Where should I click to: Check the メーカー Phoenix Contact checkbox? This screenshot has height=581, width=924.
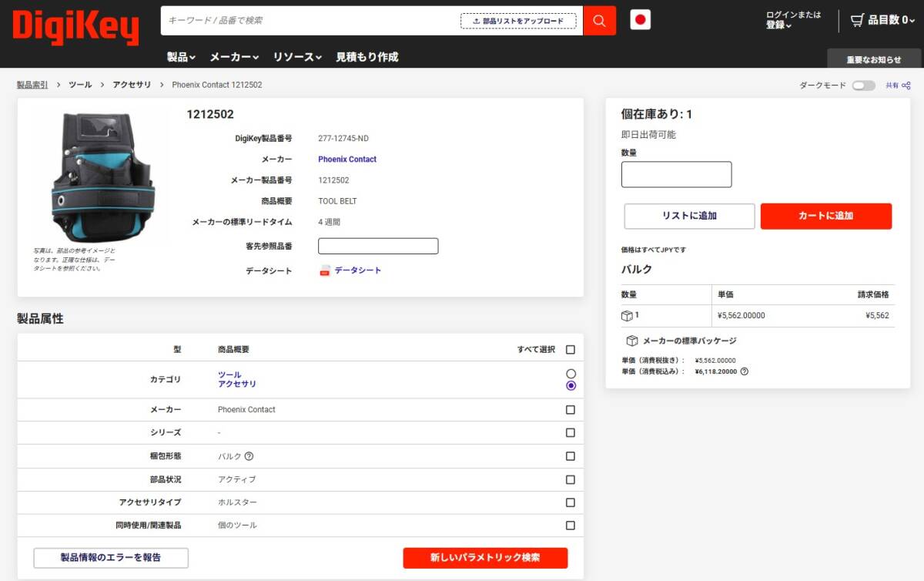point(571,410)
